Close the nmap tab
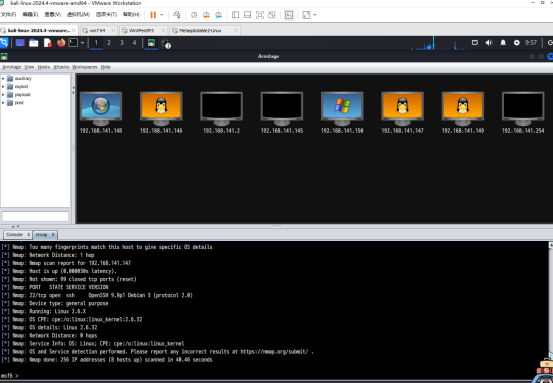The image size is (553, 383). coord(53,235)
